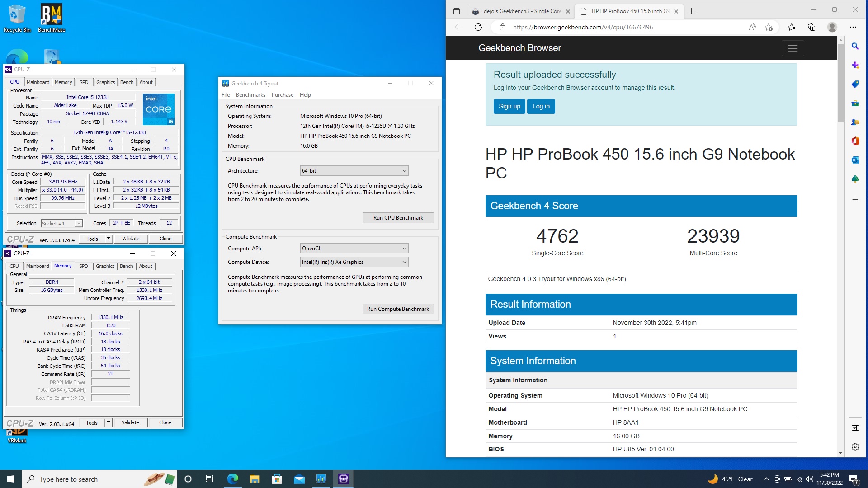Refresh the Geekbench Browser page
The height and width of the screenshot is (488, 868).
tap(478, 27)
